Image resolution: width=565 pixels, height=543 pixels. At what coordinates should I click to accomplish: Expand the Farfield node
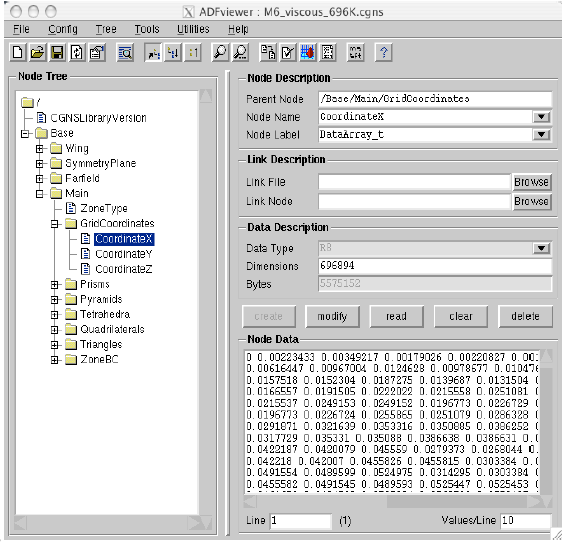40,179
